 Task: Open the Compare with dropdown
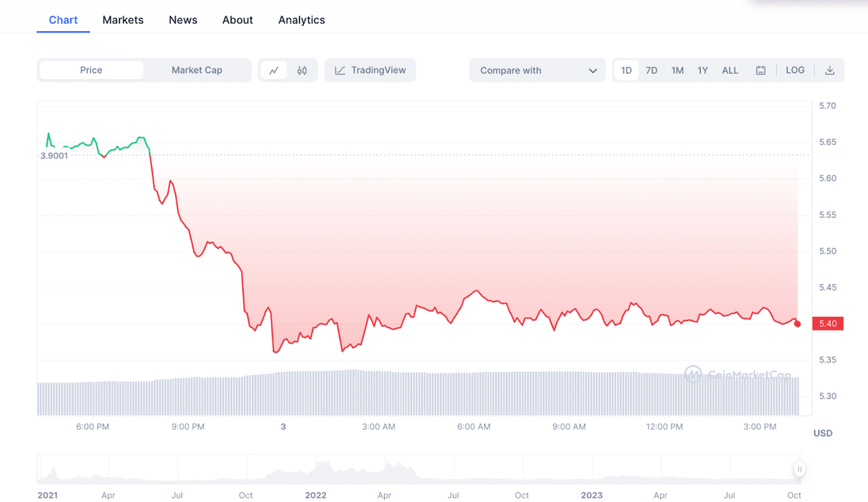click(x=537, y=70)
